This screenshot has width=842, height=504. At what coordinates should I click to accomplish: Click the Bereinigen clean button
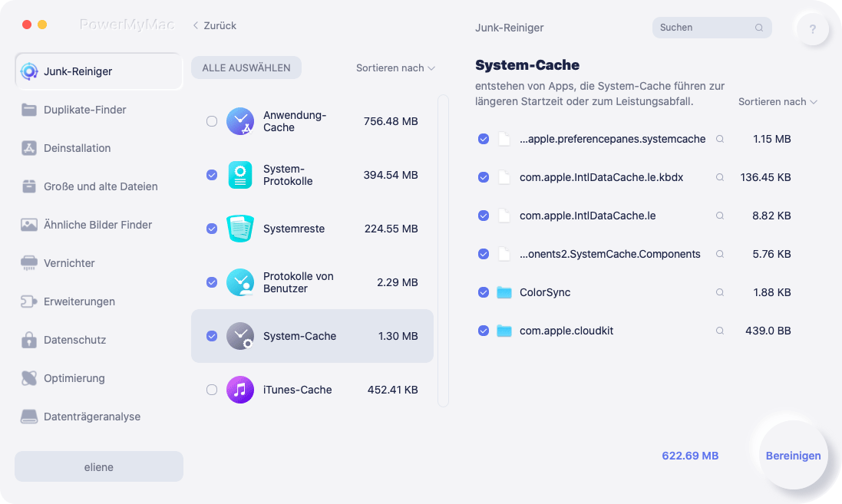pyautogui.click(x=793, y=456)
